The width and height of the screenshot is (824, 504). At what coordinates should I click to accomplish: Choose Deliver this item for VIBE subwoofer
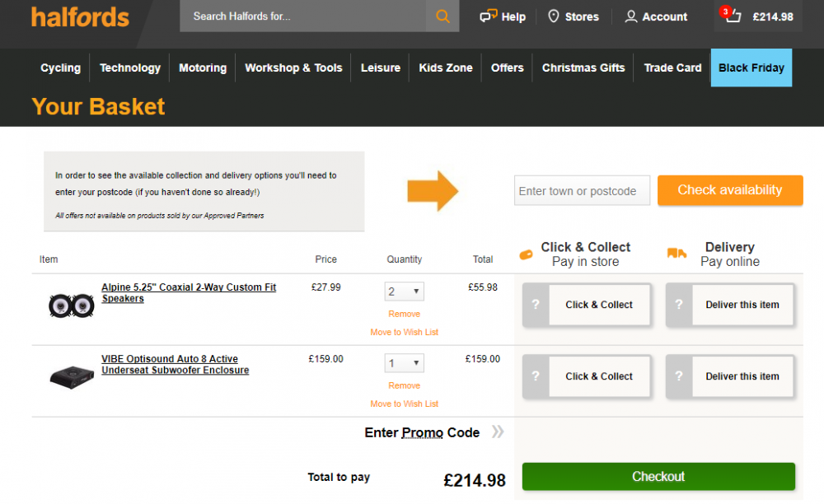pos(742,376)
